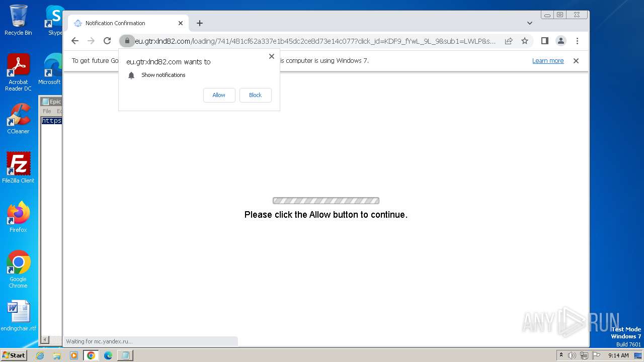Close the Windows 7 info bar

(x=576, y=61)
